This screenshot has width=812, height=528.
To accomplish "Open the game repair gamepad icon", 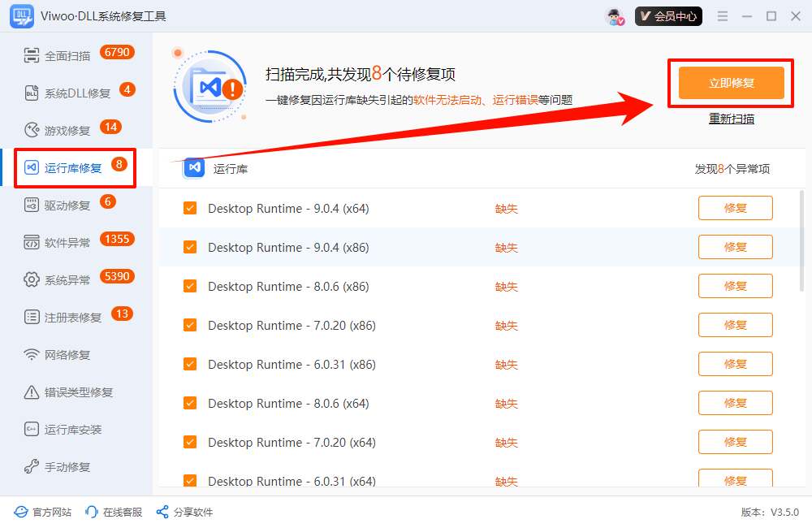I will [x=32, y=131].
